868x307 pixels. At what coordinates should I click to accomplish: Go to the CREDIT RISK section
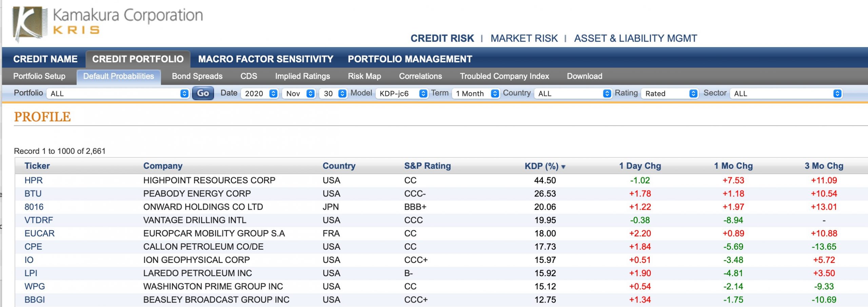coord(442,38)
